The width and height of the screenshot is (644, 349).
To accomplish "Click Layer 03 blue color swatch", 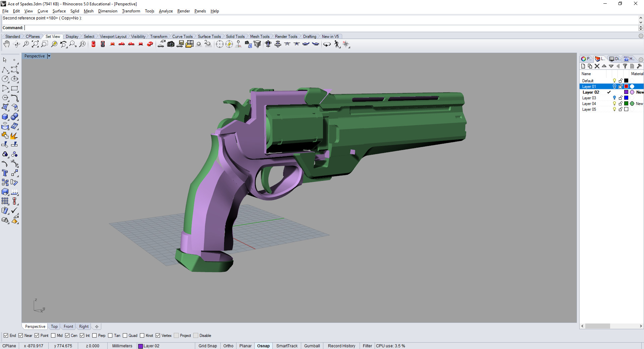I will [626, 98].
